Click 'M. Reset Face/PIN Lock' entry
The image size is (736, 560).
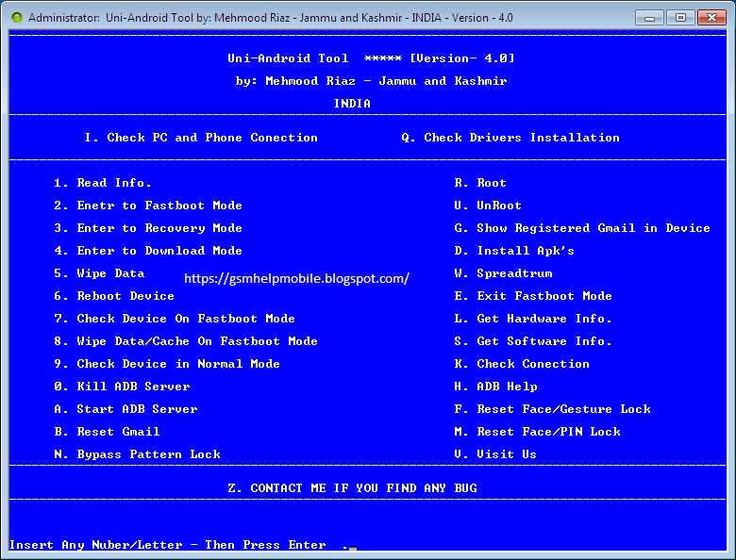[x=537, y=432]
